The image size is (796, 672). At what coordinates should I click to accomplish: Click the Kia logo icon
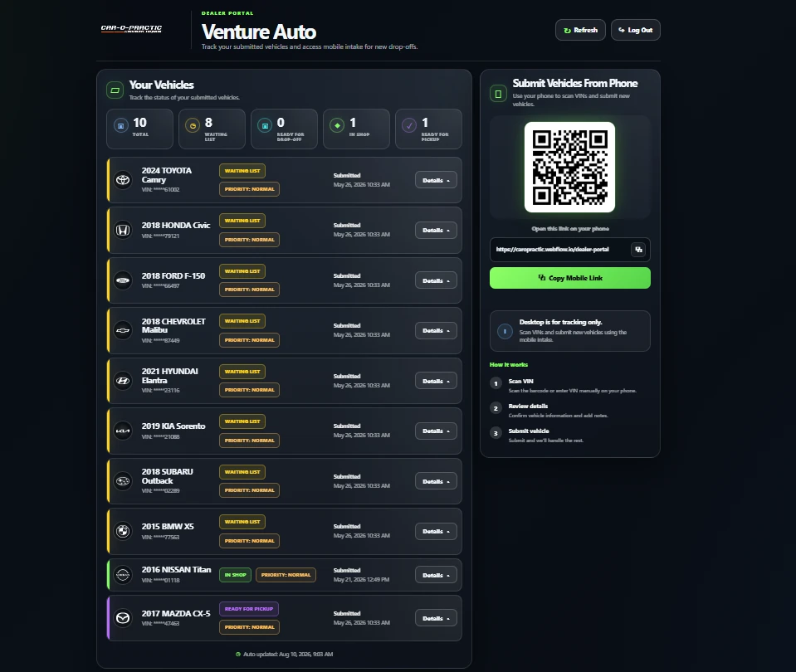coord(123,431)
